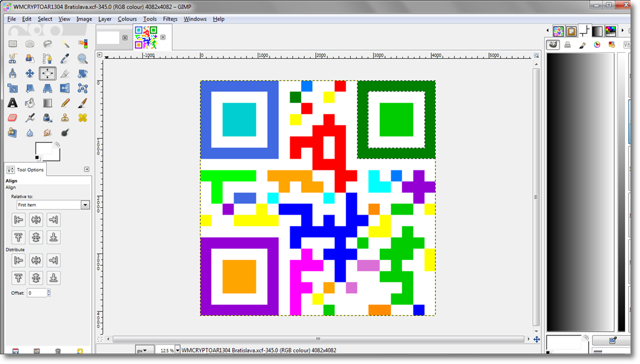Select the Smudge tool

pyautogui.click(x=47, y=133)
